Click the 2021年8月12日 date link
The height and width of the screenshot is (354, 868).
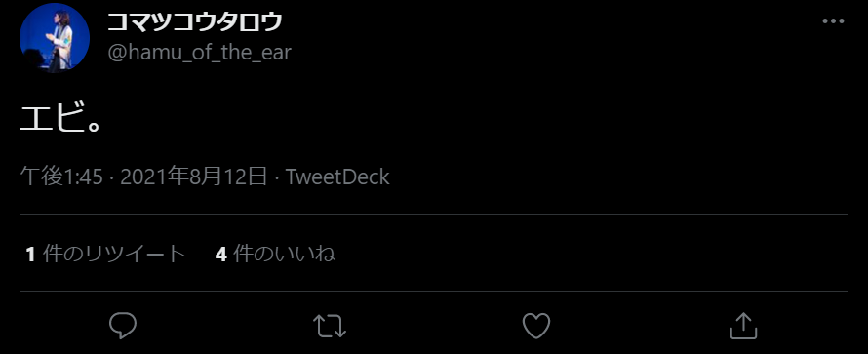click(x=193, y=177)
